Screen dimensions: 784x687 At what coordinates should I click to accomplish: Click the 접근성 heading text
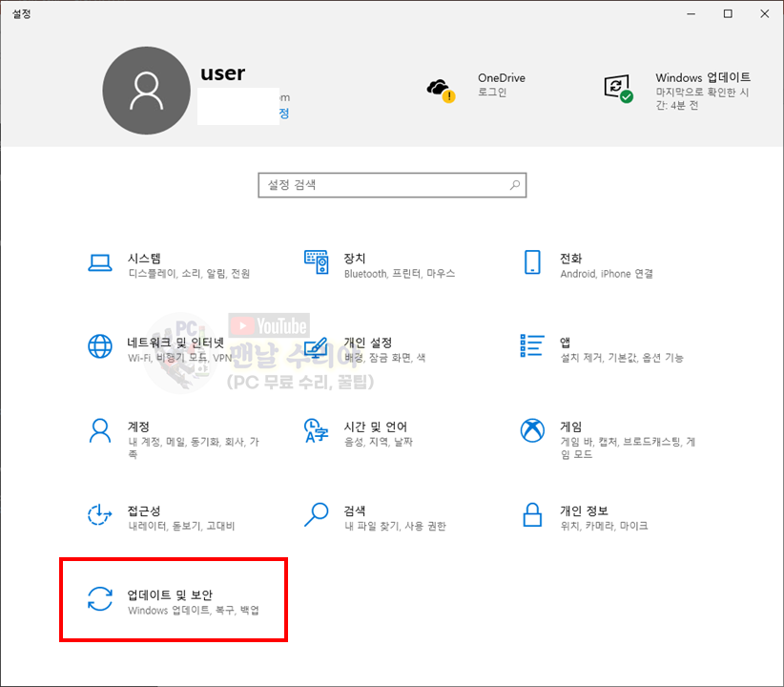click(144, 510)
